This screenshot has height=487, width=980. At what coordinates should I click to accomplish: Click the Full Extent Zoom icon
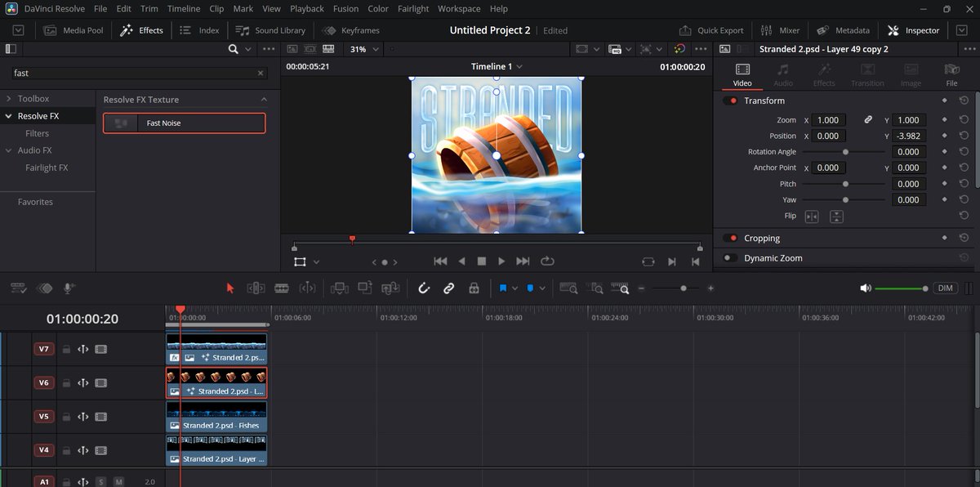point(568,288)
